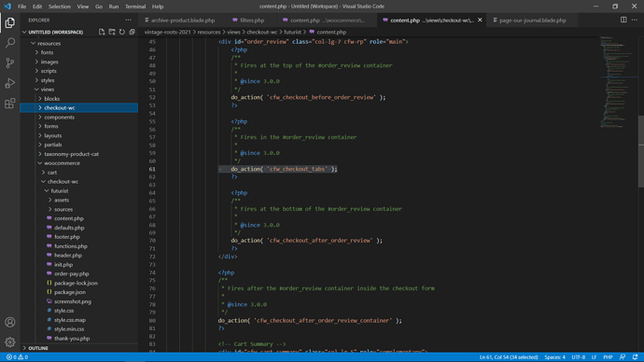Screen dimensions: 644x362
Task: Expand the images folder
Action: pyautogui.click(x=49, y=62)
